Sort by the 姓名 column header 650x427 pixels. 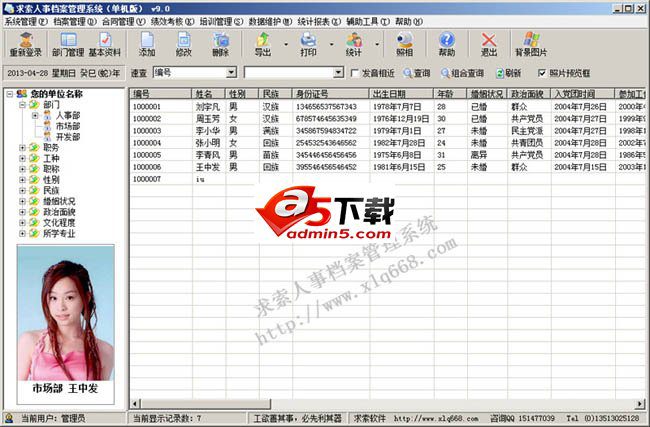click(x=209, y=94)
